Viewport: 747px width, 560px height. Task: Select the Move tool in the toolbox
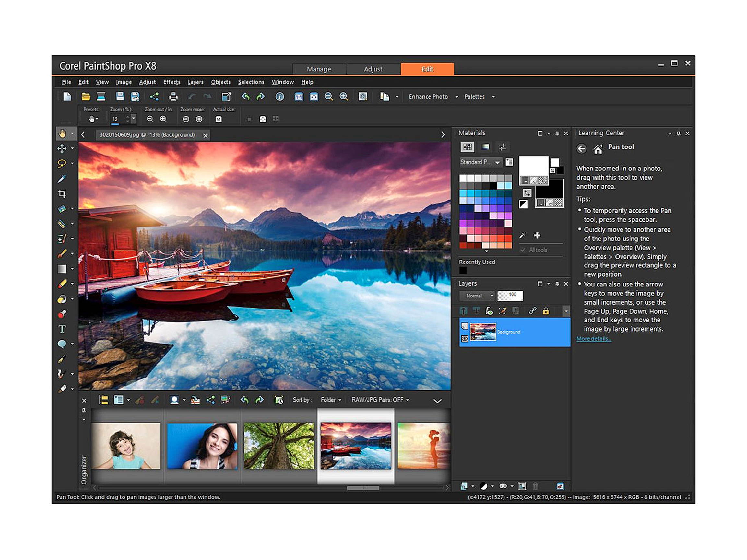[x=63, y=149]
